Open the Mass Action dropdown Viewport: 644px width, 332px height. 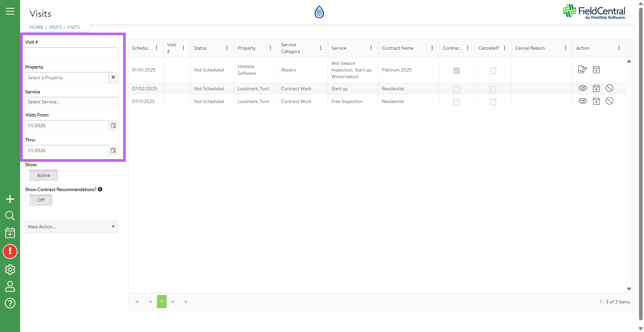click(x=71, y=227)
